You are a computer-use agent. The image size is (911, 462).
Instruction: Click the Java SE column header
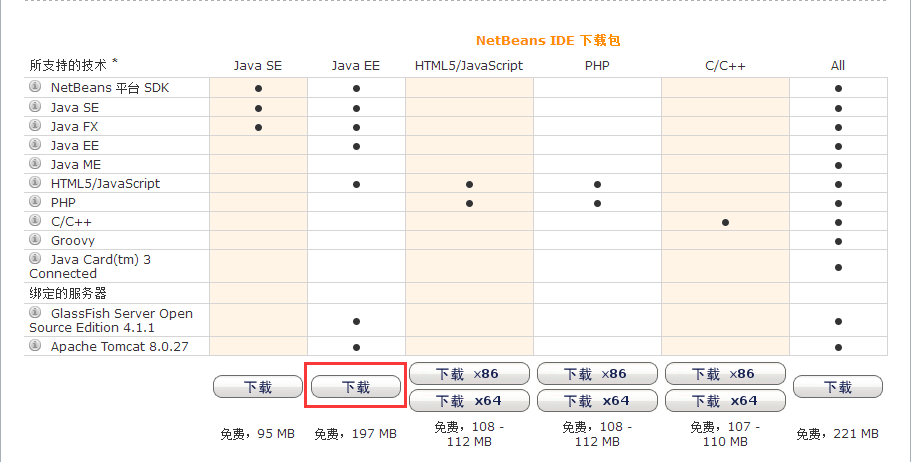(x=258, y=66)
